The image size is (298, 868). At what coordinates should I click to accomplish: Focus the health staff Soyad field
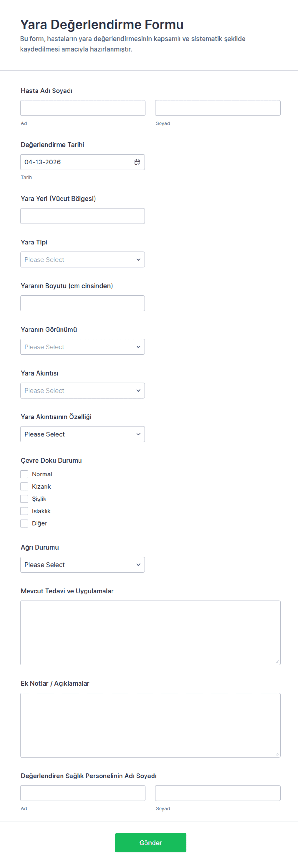(218, 793)
